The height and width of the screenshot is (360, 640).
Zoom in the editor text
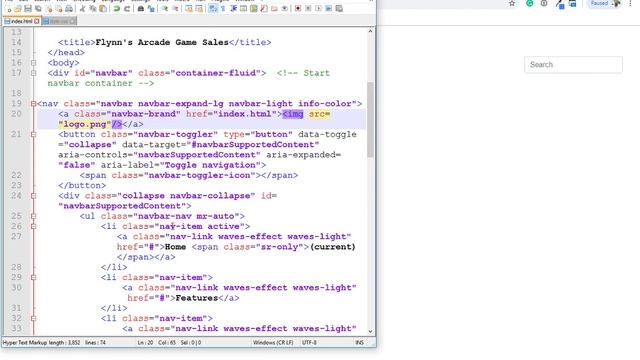pos(165,9)
